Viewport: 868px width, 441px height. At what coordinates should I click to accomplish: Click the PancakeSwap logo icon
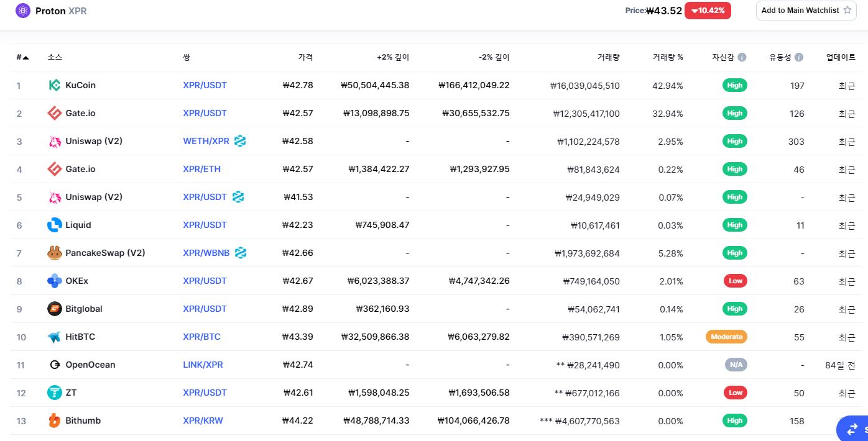(55, 253)
